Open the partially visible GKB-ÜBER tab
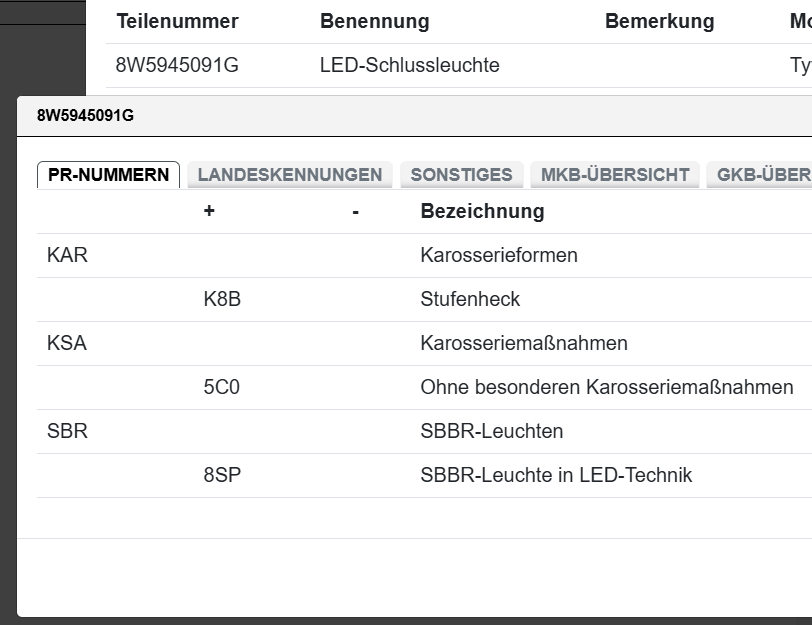812x625 pixels. pos(762,175)
